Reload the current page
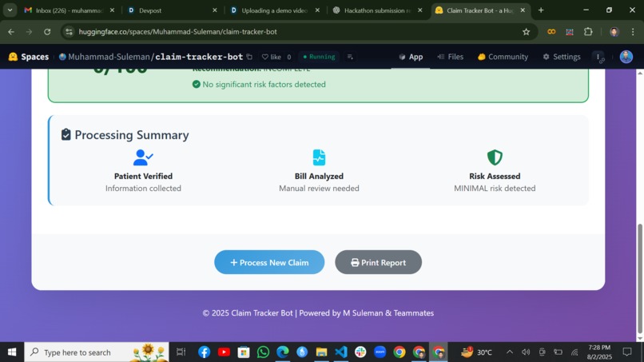Viewport: 644px width, 362px height. click(47, 32)
